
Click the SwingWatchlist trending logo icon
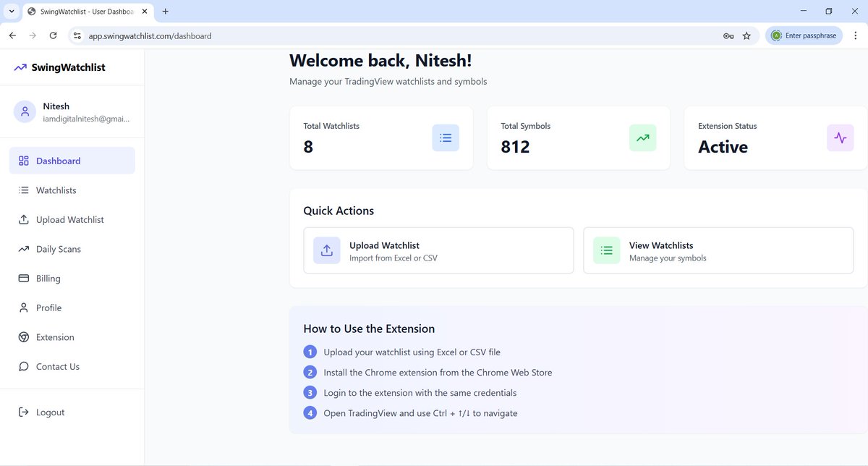pyautogui.click(x=20, y=67)
